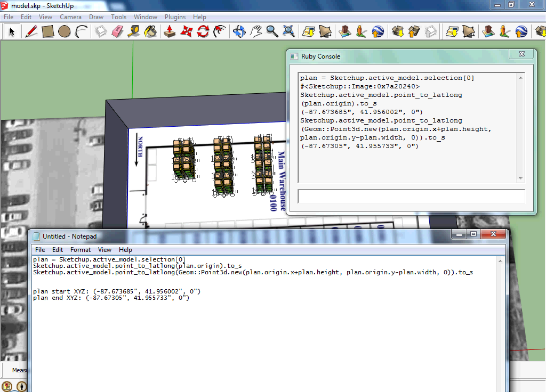The image size is (546, 392).
Task: Open Notepad's Format menu
Action: coord(81,249)
